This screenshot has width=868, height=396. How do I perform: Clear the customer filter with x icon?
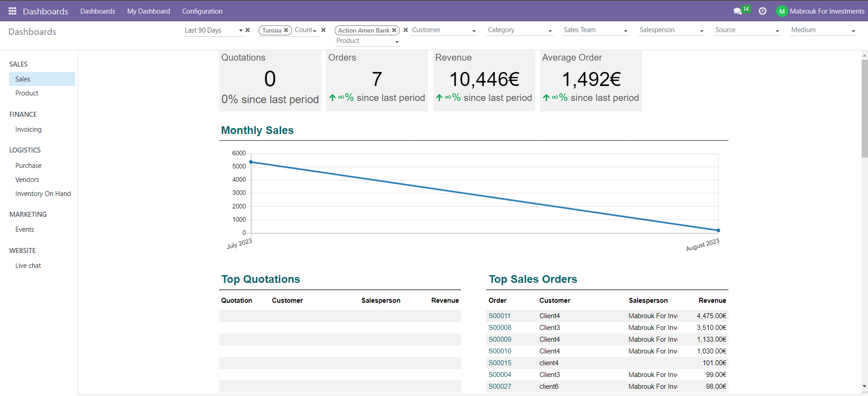[406, 30]
